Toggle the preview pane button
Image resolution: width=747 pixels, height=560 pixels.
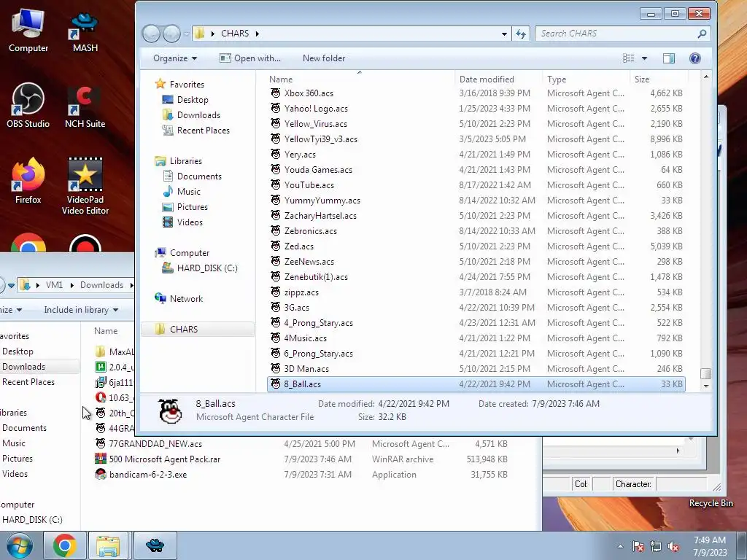click(x=669, y=58)
